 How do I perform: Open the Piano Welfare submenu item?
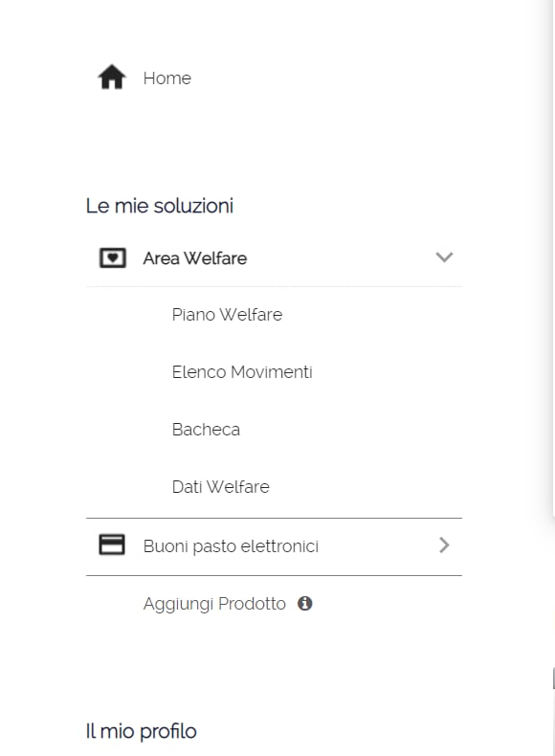click(x=227, y=314)
